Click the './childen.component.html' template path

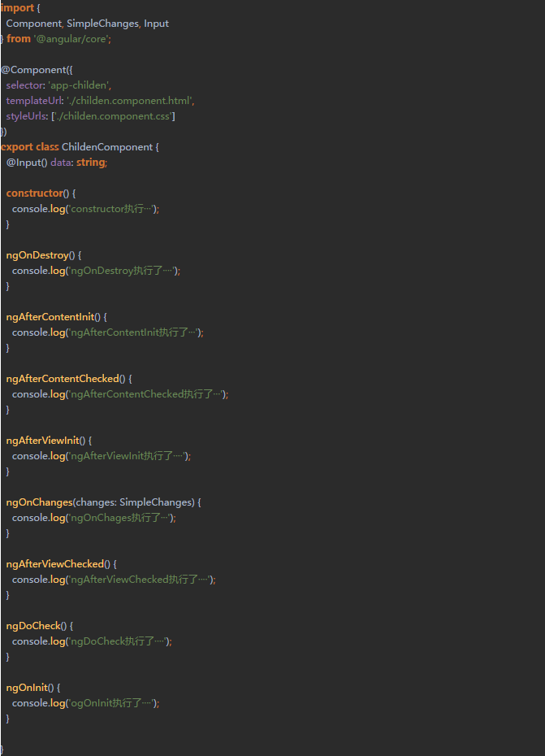pos(128,101)
